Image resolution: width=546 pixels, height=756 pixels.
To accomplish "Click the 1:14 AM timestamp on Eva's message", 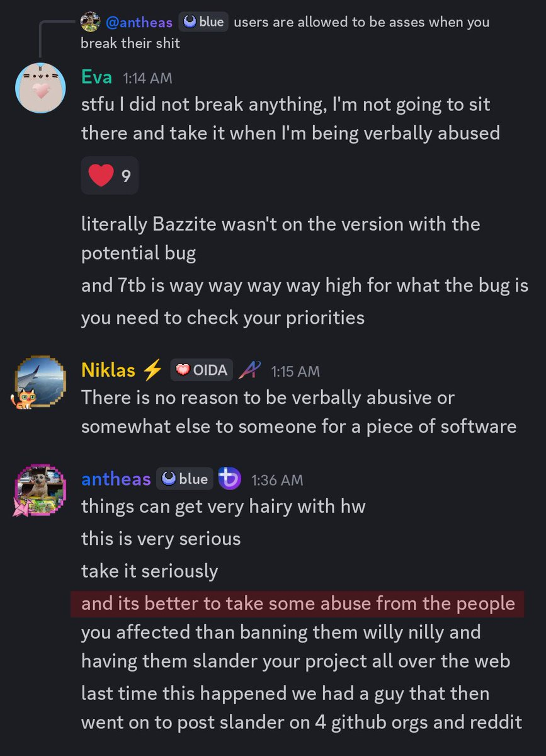I will 147,78.
